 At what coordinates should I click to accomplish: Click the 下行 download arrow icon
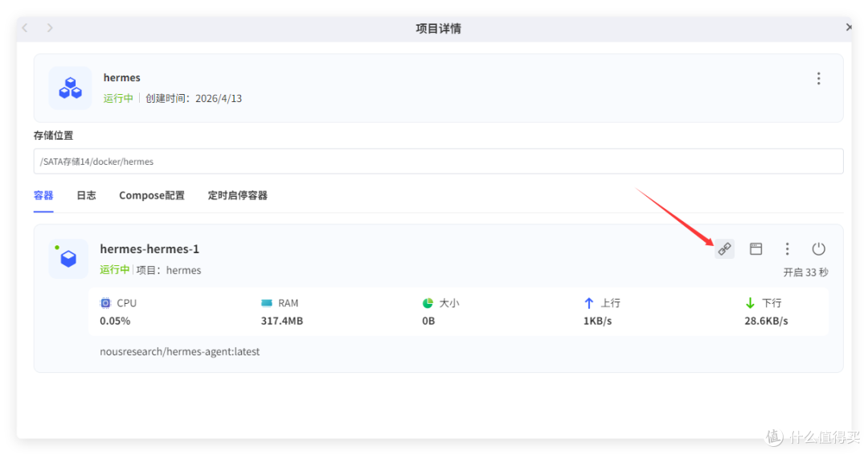coord(750,303)
